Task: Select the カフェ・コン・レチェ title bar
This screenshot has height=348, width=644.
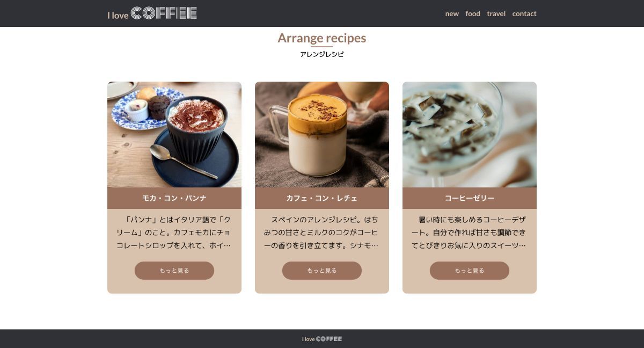Action: point(322,198)
